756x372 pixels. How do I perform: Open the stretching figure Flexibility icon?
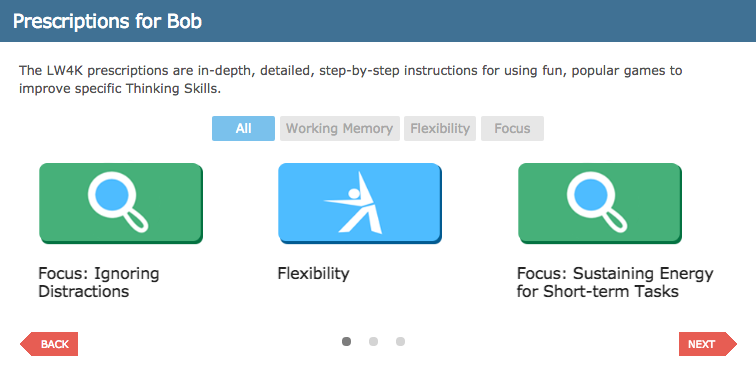point(355,203)
